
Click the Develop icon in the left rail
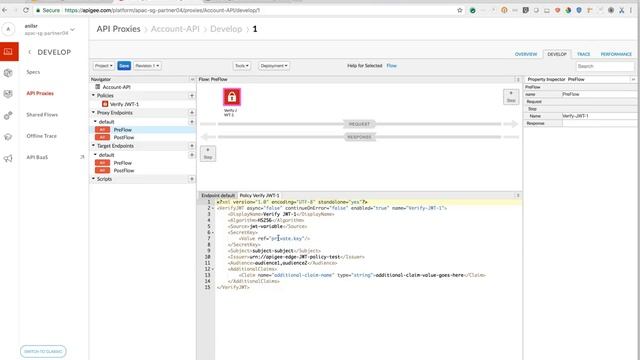click(9, 51)
